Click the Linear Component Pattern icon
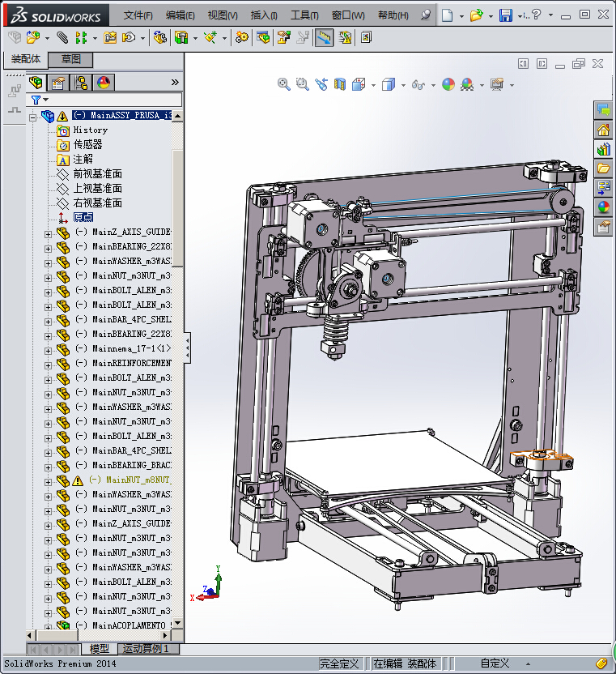 [x=81, y=38]
